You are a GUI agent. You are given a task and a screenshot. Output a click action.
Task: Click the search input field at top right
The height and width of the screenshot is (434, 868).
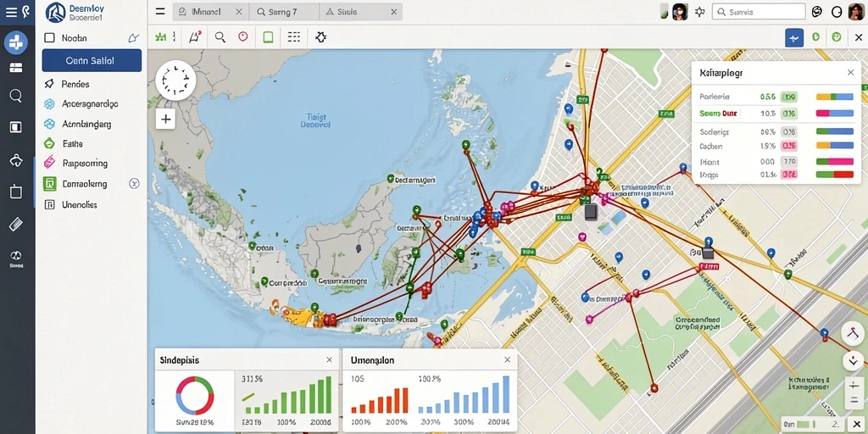[759, 12]
